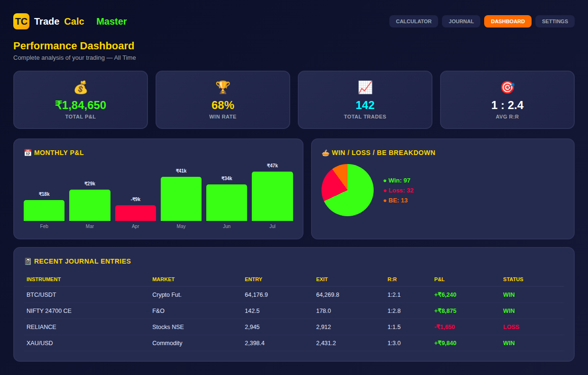Click the calendar icon beside Monthly P&L
The image size is (588, 375).
click(x=28, y=153)
